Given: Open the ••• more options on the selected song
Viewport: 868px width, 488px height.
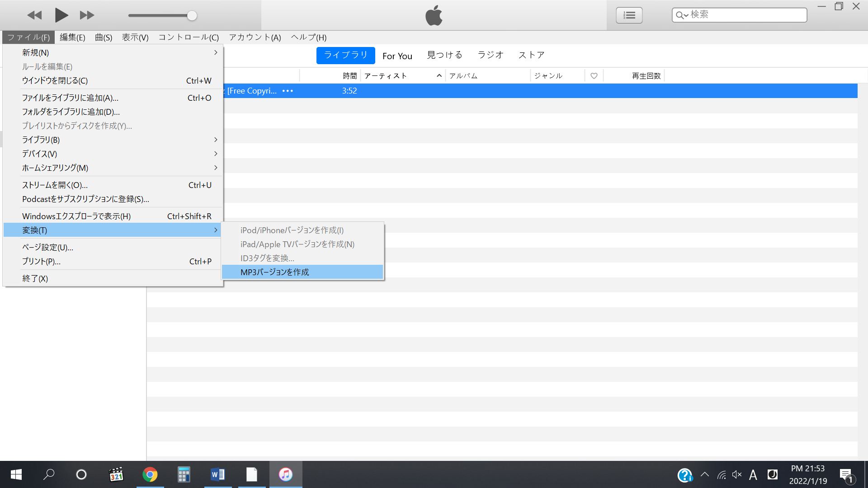Looking at the screenshot, I should (288, 91).
